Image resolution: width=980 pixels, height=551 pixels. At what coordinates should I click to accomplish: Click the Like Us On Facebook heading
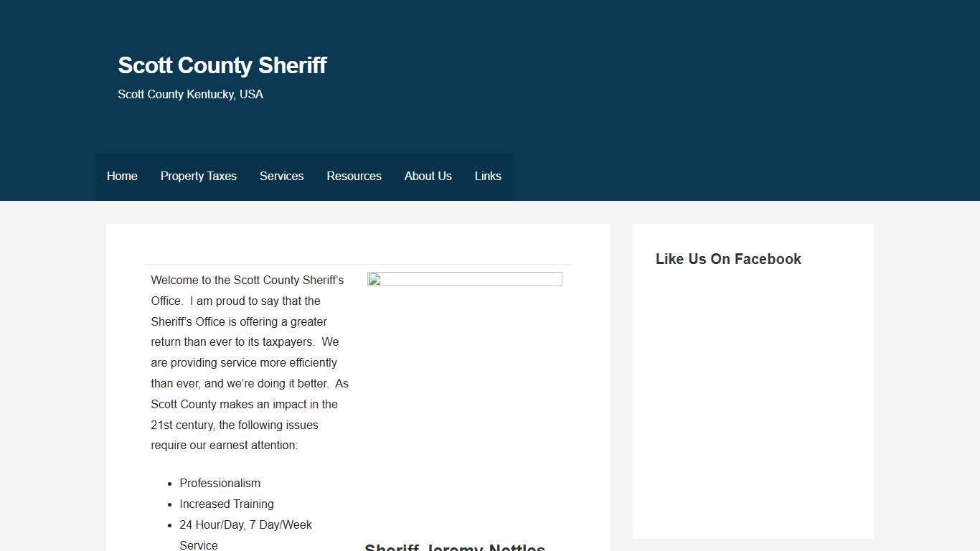[728, 259]
